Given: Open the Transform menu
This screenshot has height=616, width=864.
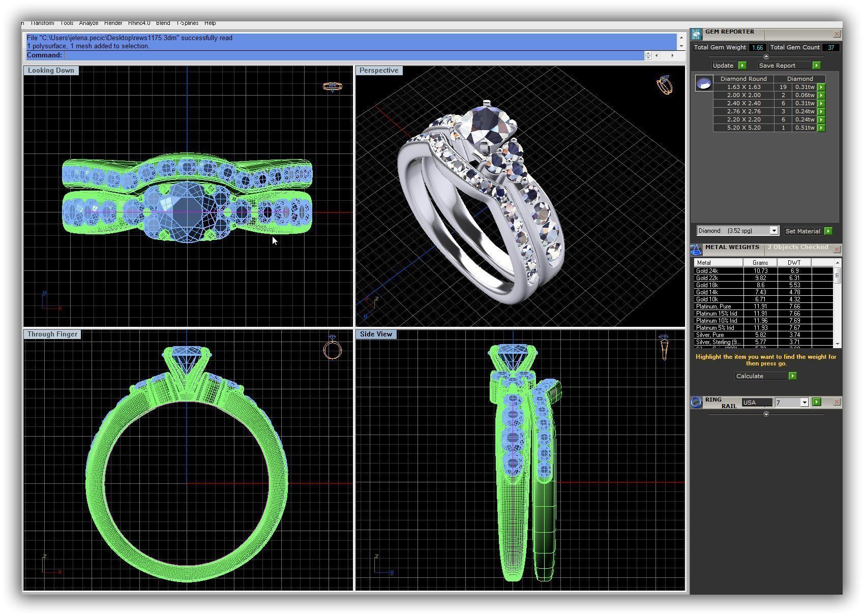Looking at the screenshot, I should [x=42, y=23].
